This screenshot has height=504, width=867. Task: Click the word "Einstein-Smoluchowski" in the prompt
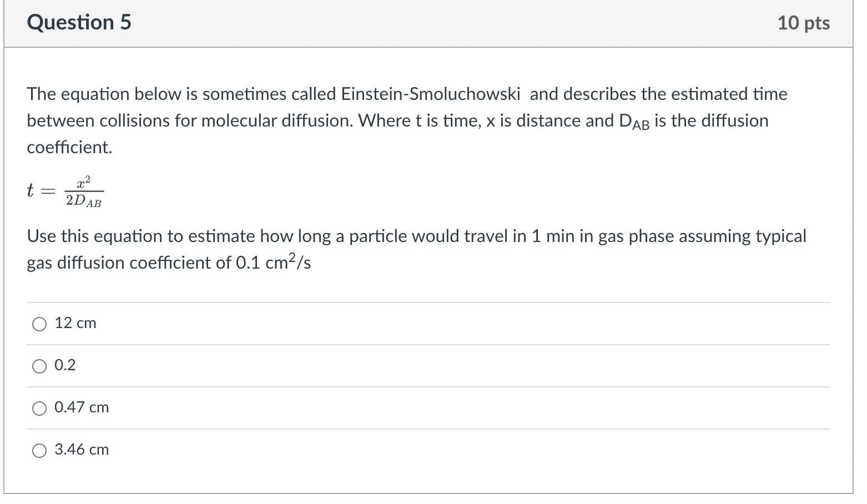click(x=431, y=94)
